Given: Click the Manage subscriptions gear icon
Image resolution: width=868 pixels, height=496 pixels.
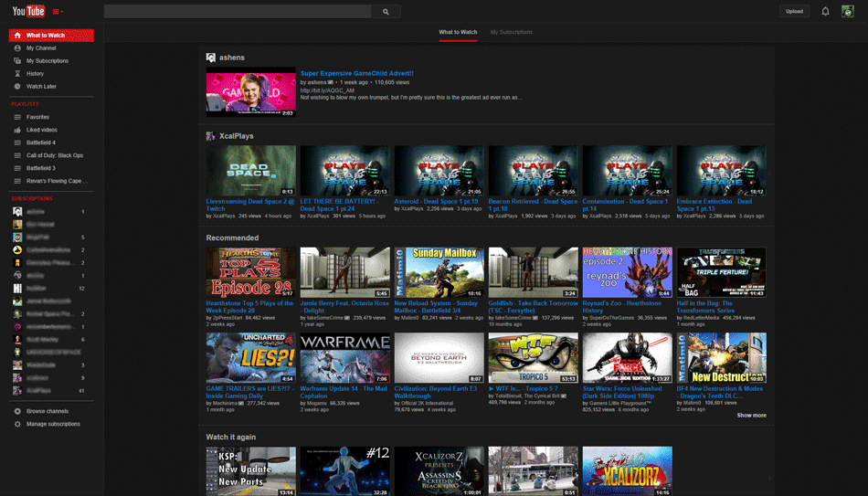Looking at the screenshot, I should pyautogui.click(x=17, y=424).
